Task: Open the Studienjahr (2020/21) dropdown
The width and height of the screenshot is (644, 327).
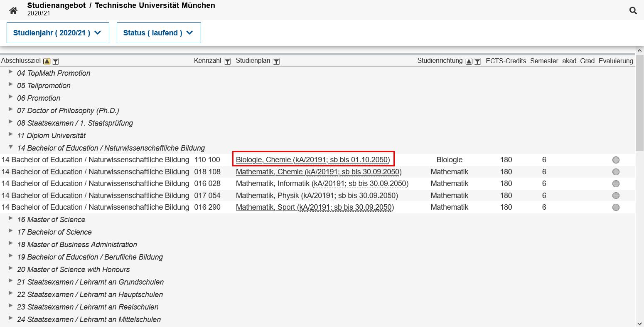Action: pyautogui.click(x=58, y=33)
